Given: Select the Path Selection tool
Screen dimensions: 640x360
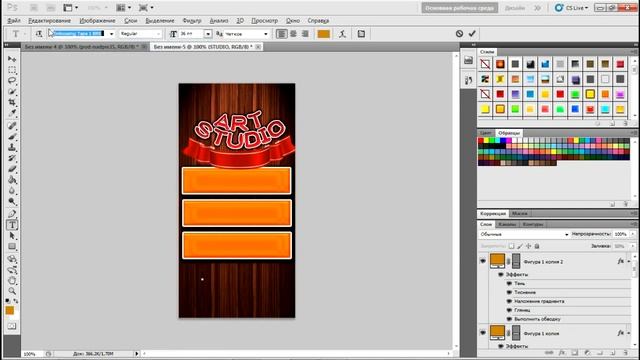Looking at the screenshot, I should [12, 236].
